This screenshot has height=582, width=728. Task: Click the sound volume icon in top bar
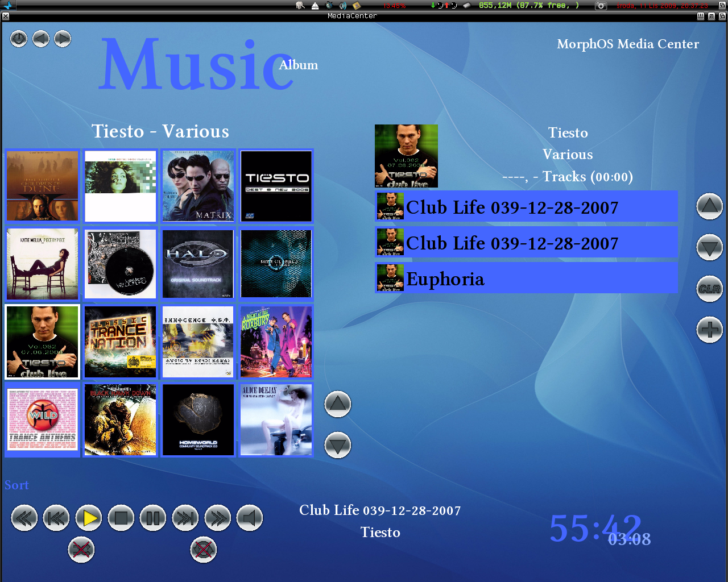point(342,5)
